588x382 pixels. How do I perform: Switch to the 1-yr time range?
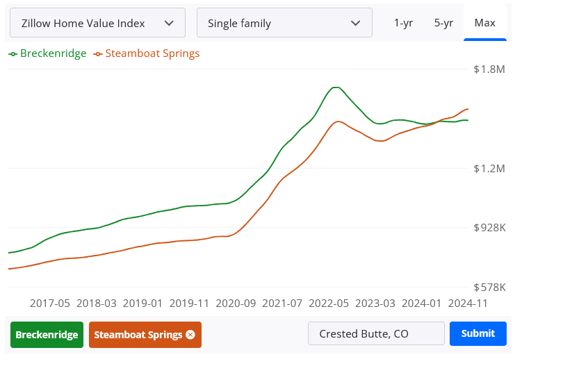403,23
